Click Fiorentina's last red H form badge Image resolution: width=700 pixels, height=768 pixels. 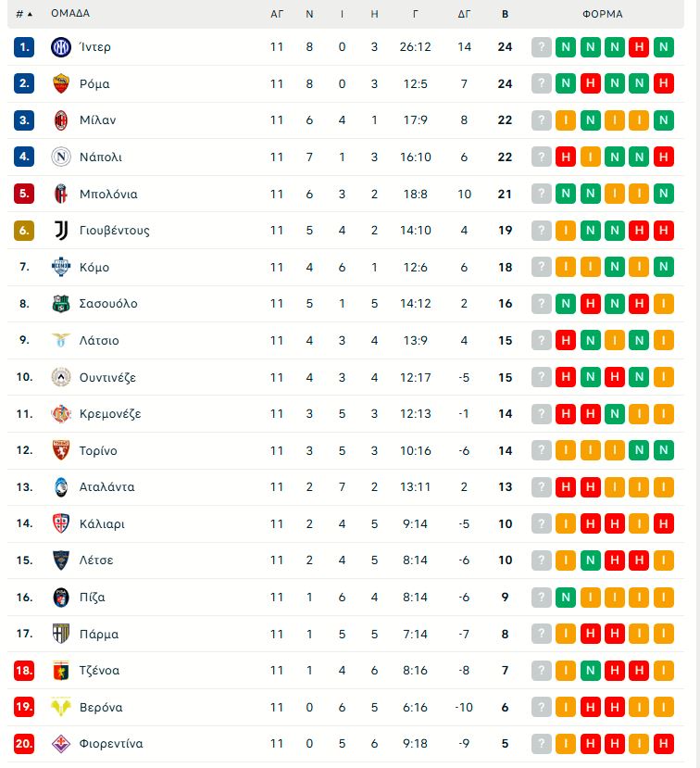click(662, 744)
